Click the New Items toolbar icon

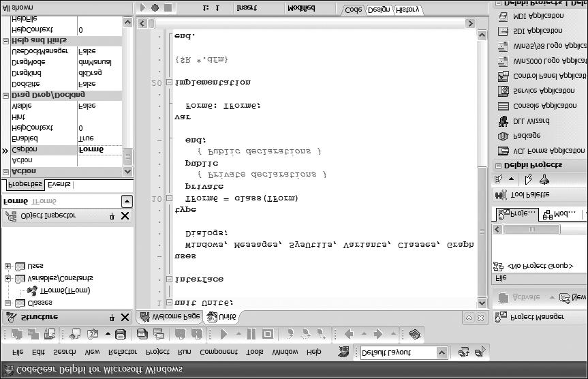pyautogui.click(x=75, y=333)
